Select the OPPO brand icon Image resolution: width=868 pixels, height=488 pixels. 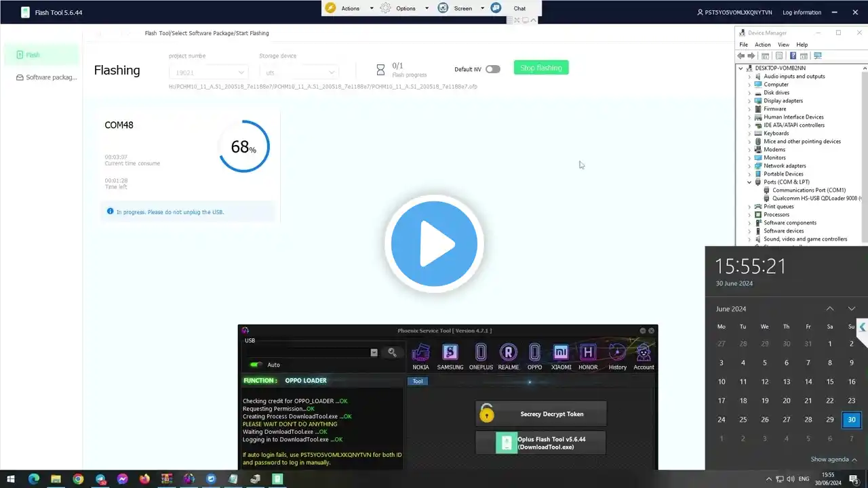point(534,353)
